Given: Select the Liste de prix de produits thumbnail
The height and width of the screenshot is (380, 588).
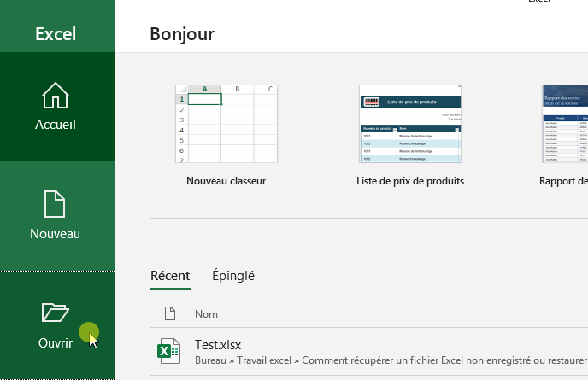Looking at the screenshot, I should [410, 123].
